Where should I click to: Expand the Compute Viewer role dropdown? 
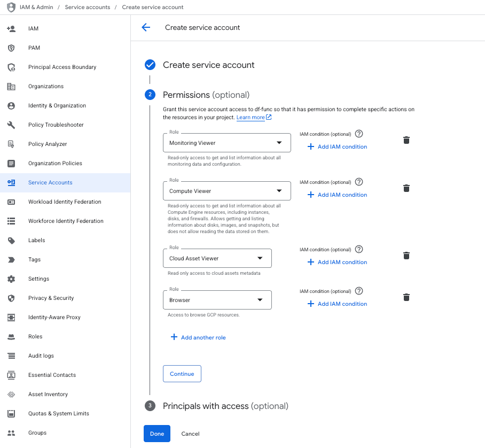226,191
